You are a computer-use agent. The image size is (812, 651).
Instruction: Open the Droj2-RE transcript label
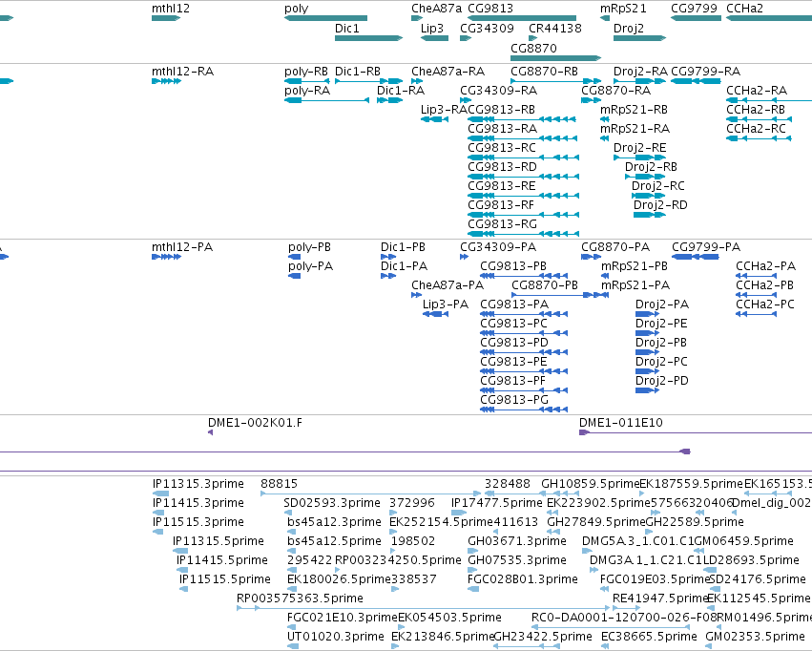click(x=639, y=148)
